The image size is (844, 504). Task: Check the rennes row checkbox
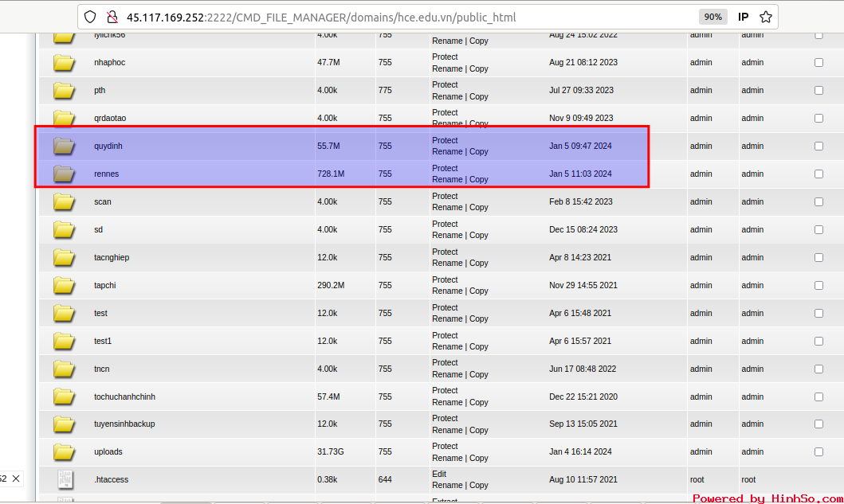[818, 174]
